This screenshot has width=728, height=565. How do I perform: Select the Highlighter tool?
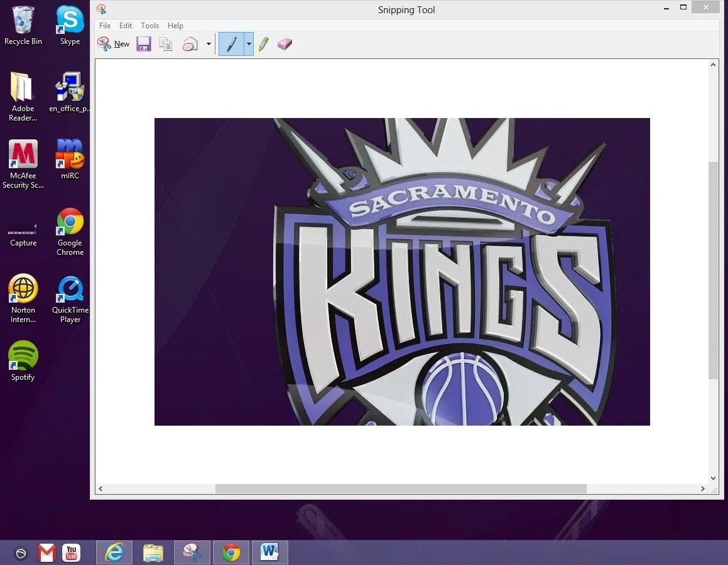(x=264, y=44)
